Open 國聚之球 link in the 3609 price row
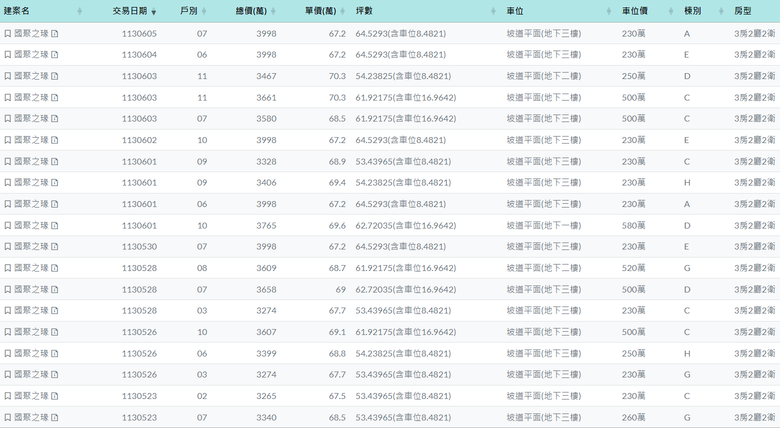The width and height of the screenshot is (780, 428). click(31, 268)
